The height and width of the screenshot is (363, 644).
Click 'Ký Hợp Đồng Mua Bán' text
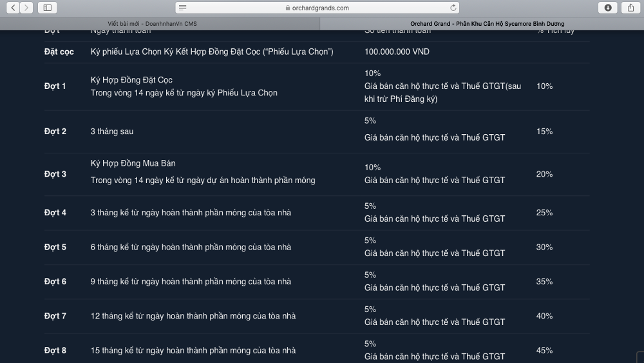pos(133,163)
